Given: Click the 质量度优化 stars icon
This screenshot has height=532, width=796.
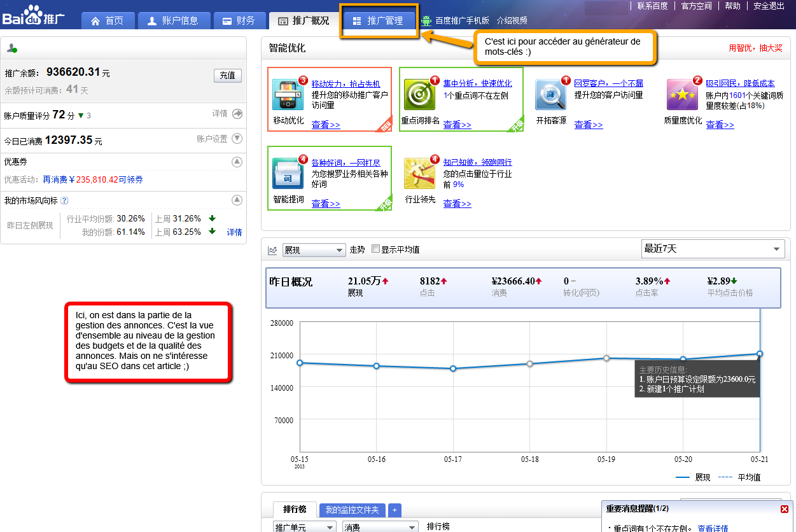Looking at the screenshot, I should click(x=682, y=95).
